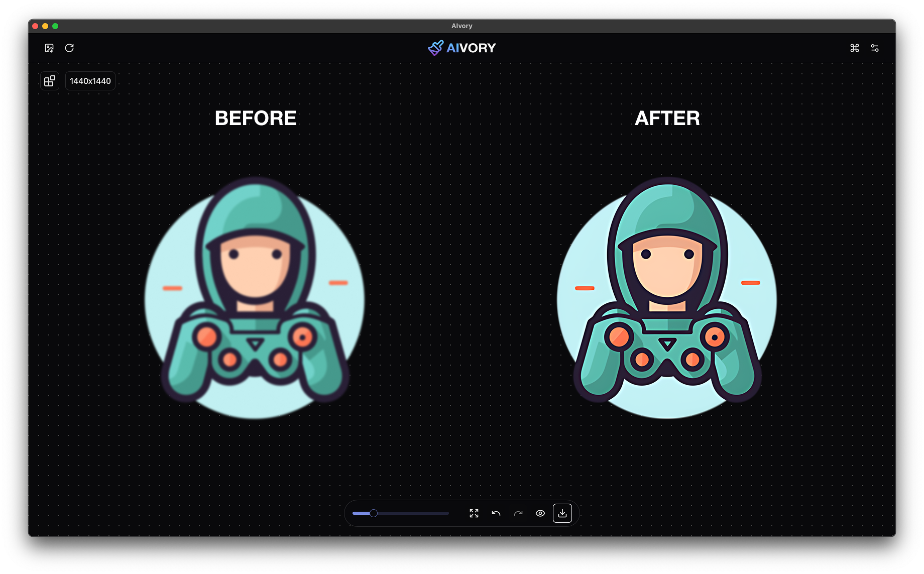This screenshot has height=574, width=924.
Task: Click the 1440x1440 resolution button
Action: [x=90, y=81]
